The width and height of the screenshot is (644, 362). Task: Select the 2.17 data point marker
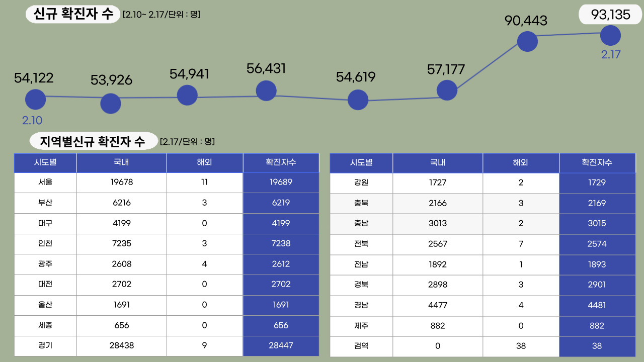pyautogui.click(x=610, y=35)
